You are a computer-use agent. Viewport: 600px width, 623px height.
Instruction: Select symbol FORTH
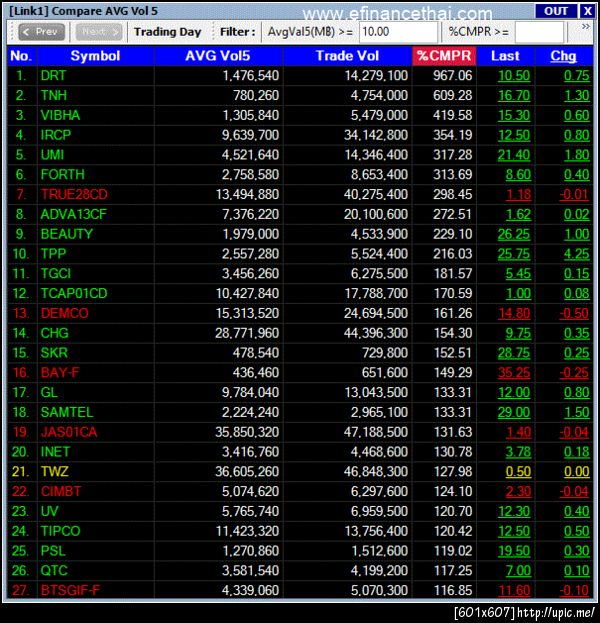62,174
